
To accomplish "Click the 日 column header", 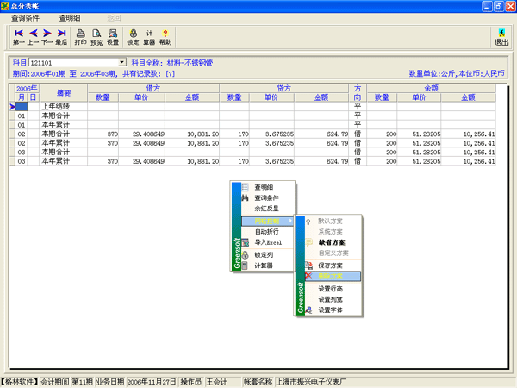I will 33,97.
